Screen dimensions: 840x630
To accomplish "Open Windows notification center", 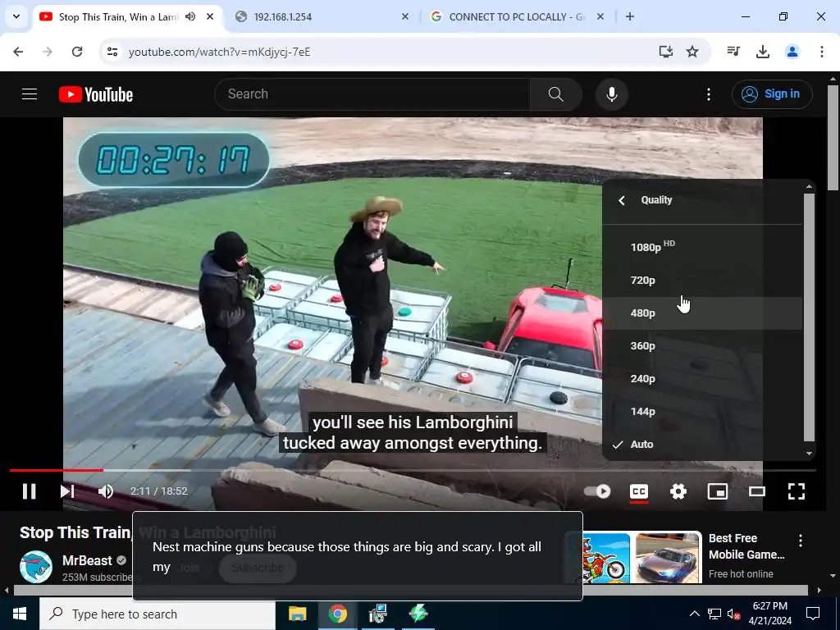I will coord(813,614).
